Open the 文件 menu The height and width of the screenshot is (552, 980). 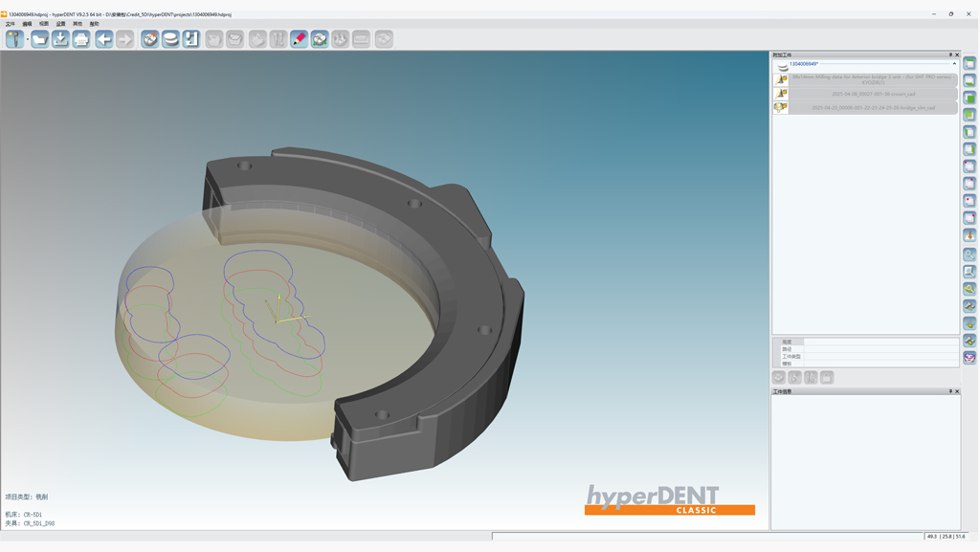(11, 24)
